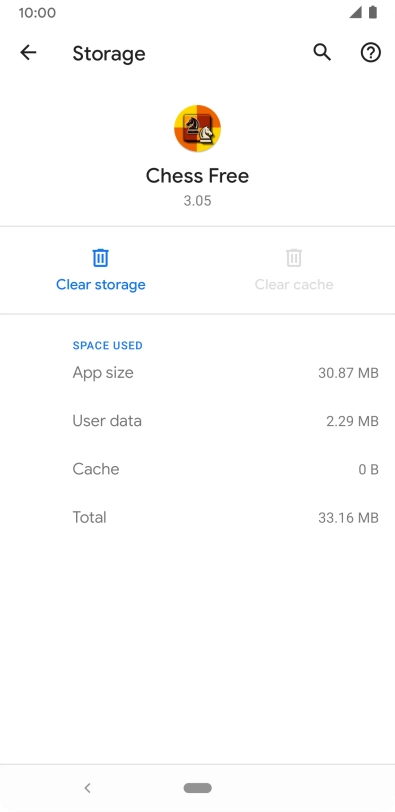Viewport: 395px width, 812px height.
Task: Tap the SPACE USED section header
Action: [107, 345]
